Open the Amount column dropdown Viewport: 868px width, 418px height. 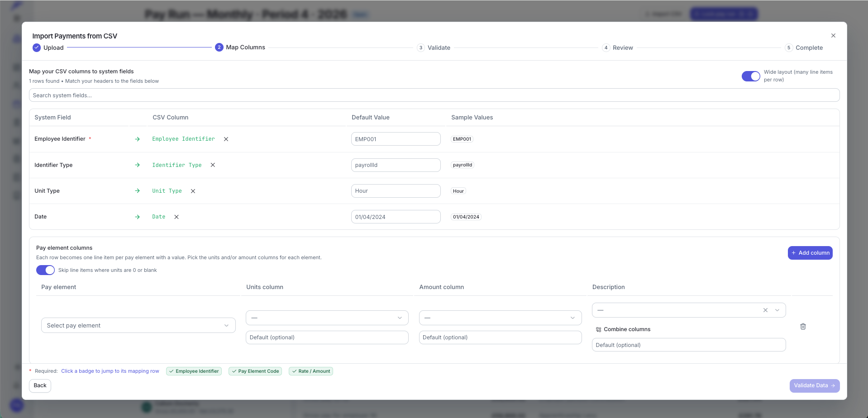click(x=500, y=318)
